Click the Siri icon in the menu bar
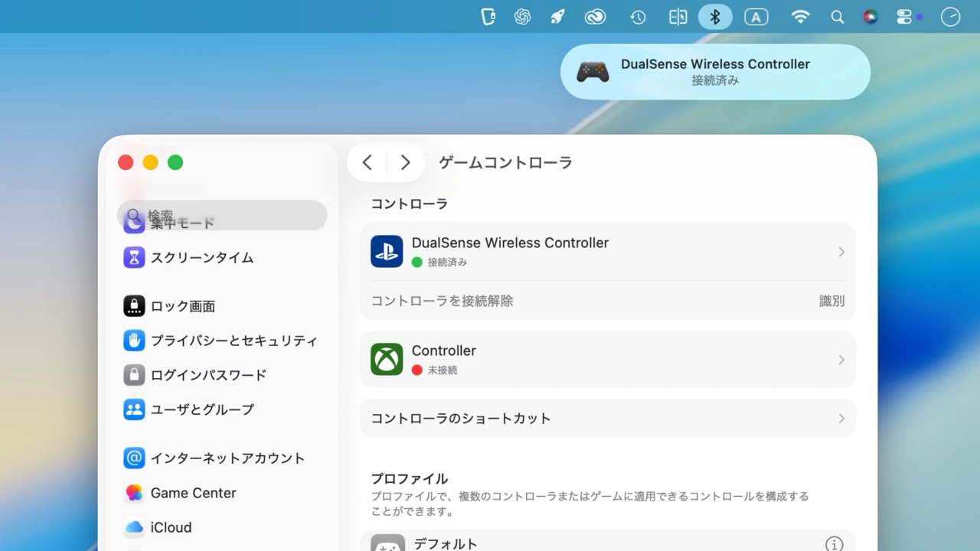980x551 pixels. tap(872, 16)
